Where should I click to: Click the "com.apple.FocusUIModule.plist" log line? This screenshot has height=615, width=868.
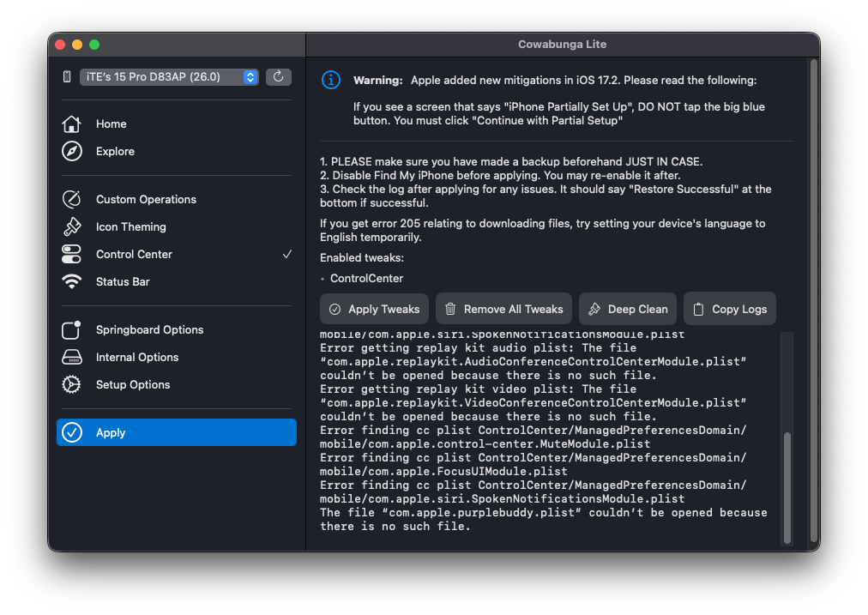coord(443,471)
